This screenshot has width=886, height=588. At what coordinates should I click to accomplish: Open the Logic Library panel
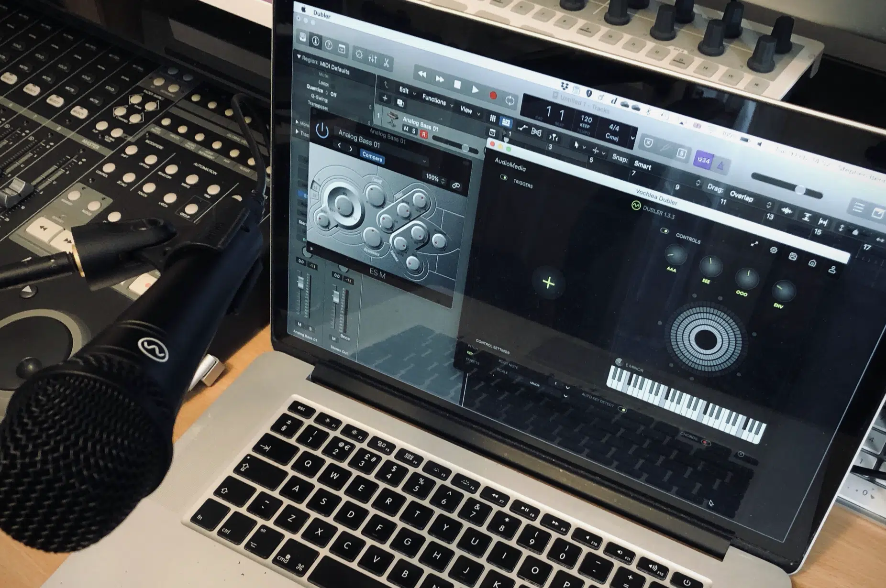pos(303,37)
